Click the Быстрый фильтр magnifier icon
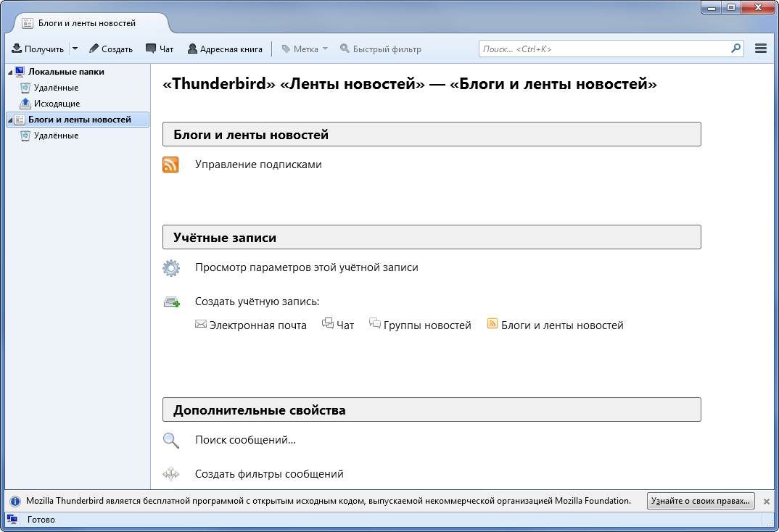This screenshot has height=532, width=779. coord(345,48)
